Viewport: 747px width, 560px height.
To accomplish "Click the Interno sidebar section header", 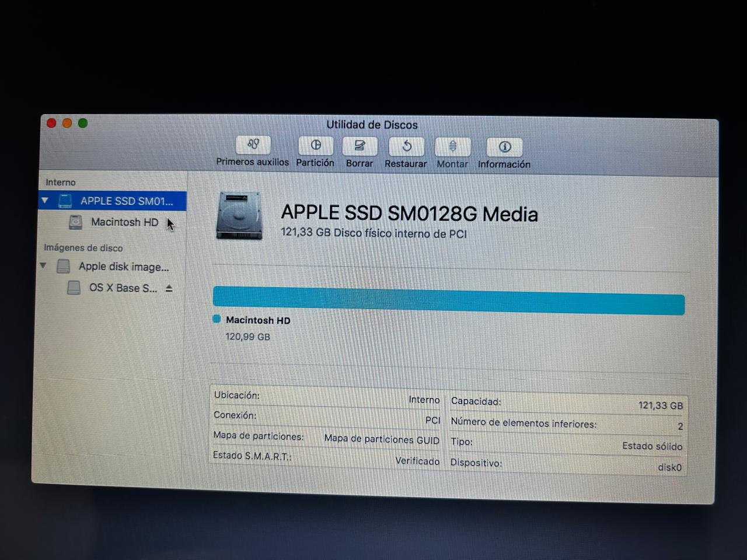I will click(61, 183).
